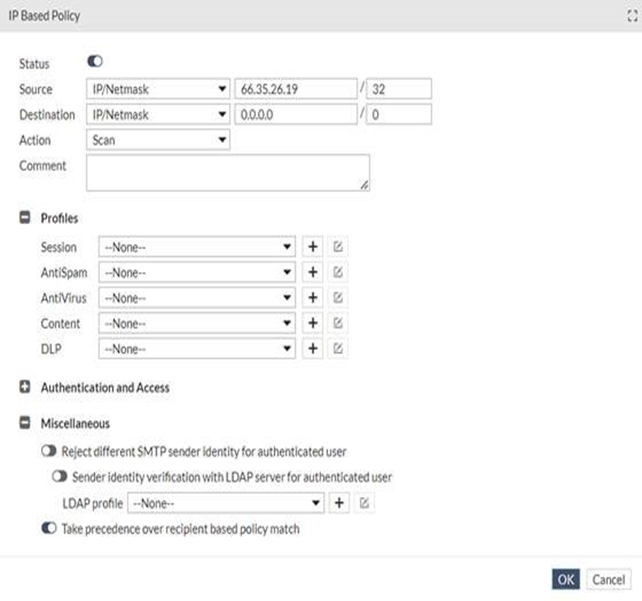Image resolution: width=642 pixels, height=601 pixels.
Task: Click the plus icon next to Session profile
Action: (312, 246)
